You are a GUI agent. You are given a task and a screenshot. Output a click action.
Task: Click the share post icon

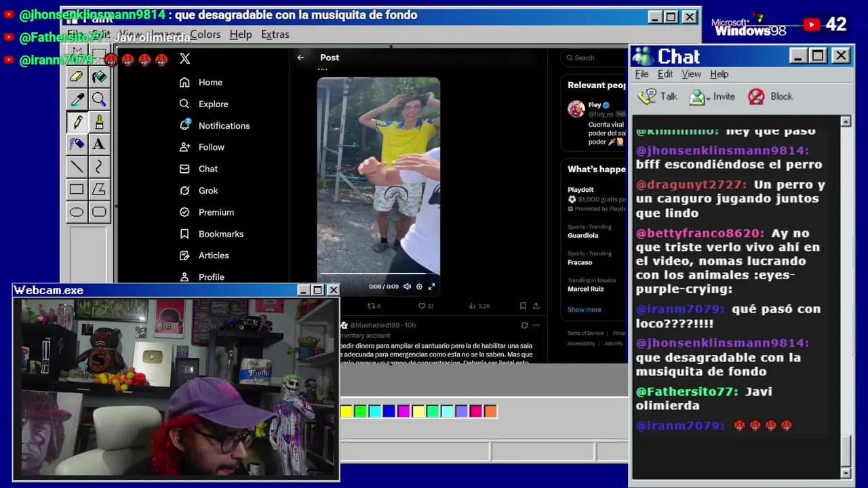pyautogui.click(x=536, y=306)
